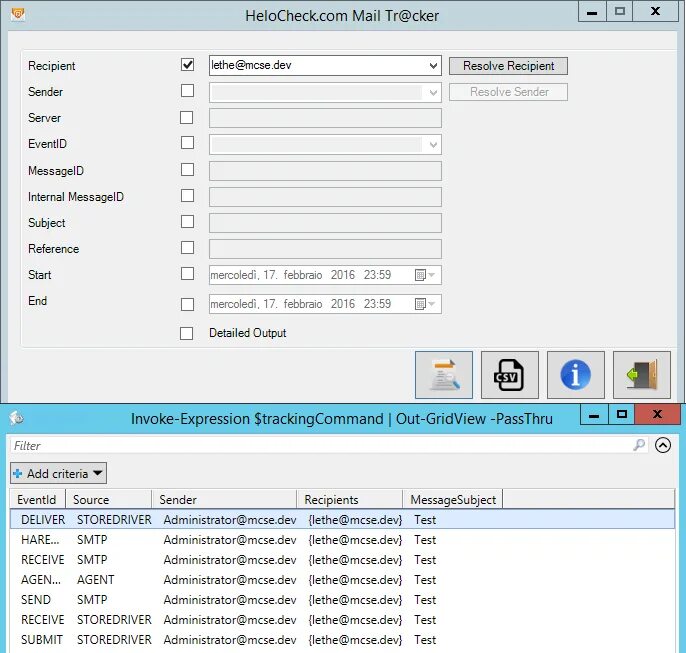Sort by the EventId column header
This screenshot has height=653, width=686.
pyautogui.click(x=38, y=499)
